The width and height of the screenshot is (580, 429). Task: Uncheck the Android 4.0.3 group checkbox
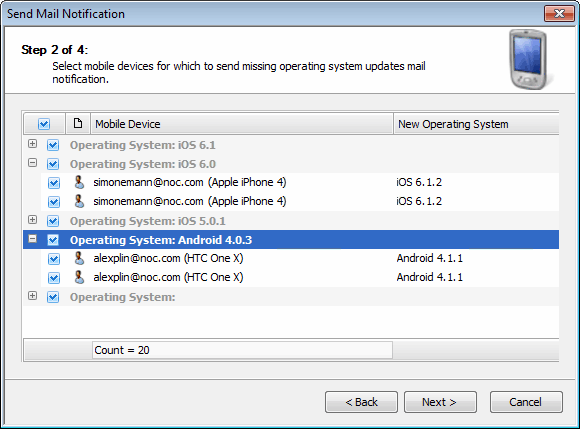[53, 240]
